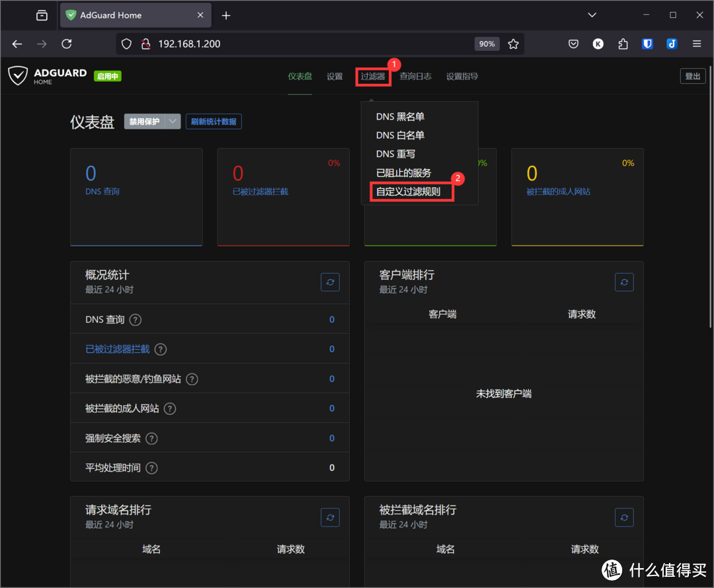Image resolution: width=714 pixels, height=588 pixels.
Task: Save the page with the Pocket icon
Action: click(573, 44)
